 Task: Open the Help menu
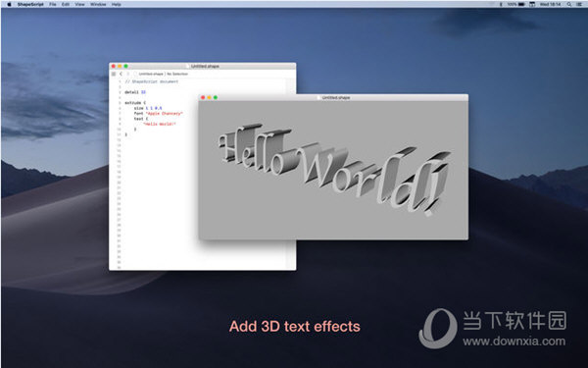click(117, 4)
